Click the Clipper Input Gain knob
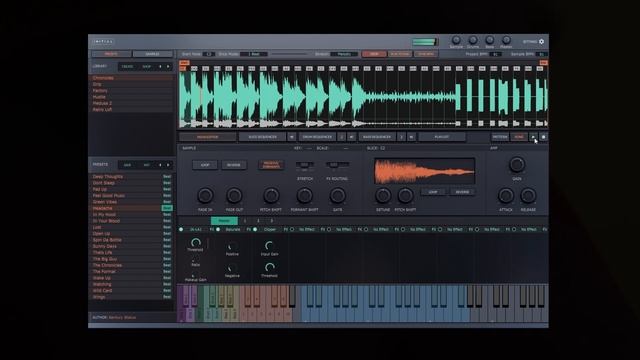640x360 pixels. click(x=269, y=246)
